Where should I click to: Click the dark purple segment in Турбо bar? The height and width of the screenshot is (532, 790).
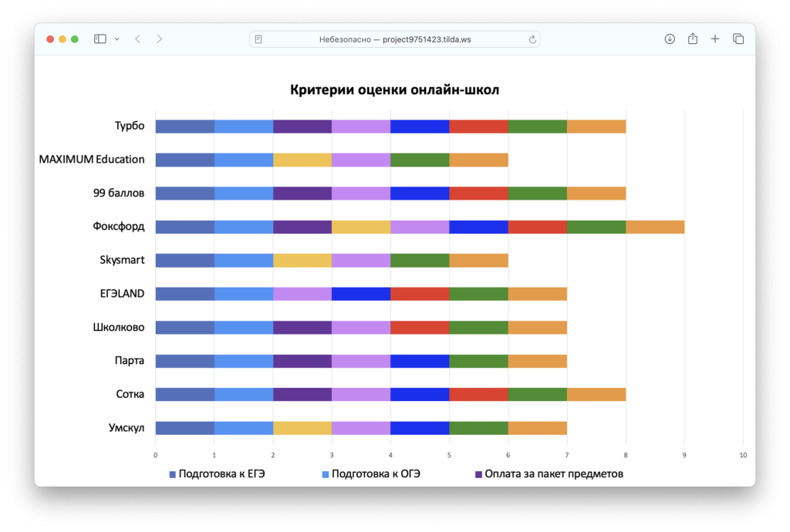(302, 126)
